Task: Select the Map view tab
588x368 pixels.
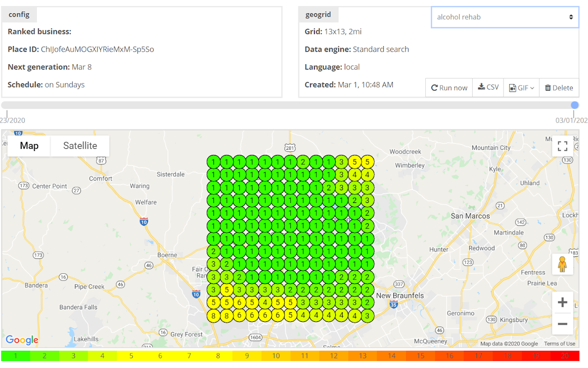Action: coord(29,146)
